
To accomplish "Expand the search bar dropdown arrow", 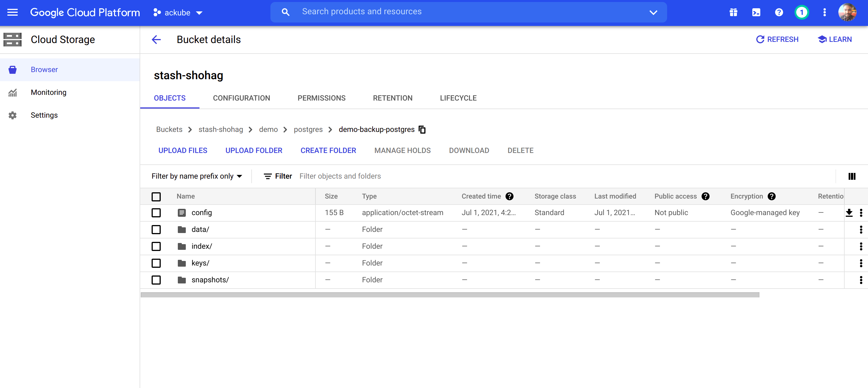I will point(653,13).
